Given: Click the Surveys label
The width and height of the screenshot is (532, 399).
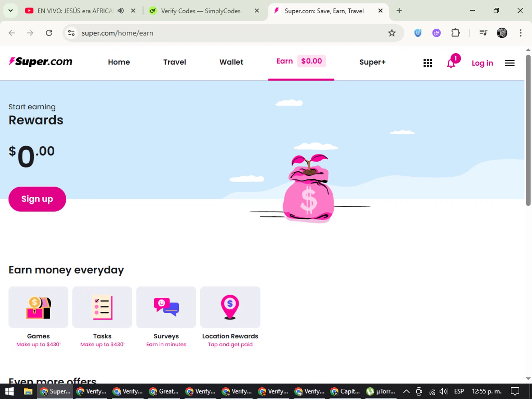Looking at the screenshot, I should (166, 336).
